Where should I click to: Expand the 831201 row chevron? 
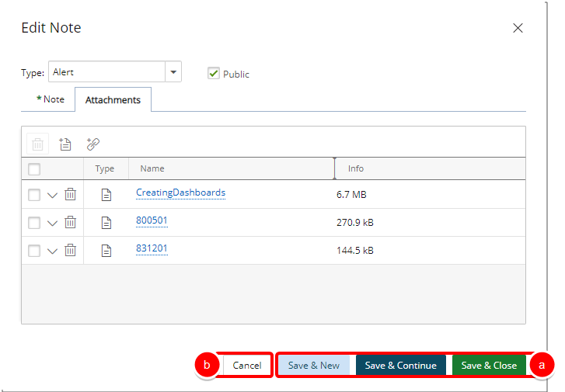click(53, 252)
